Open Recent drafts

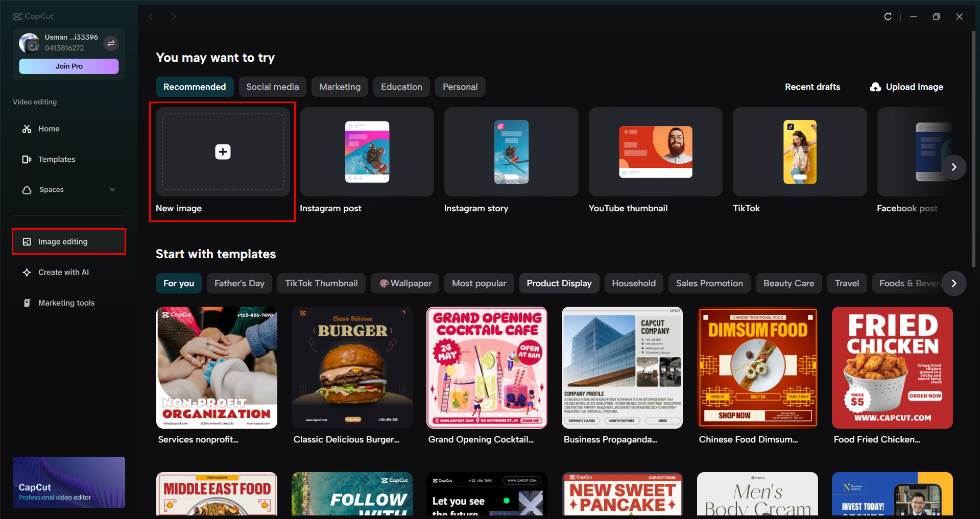point(812,87)
